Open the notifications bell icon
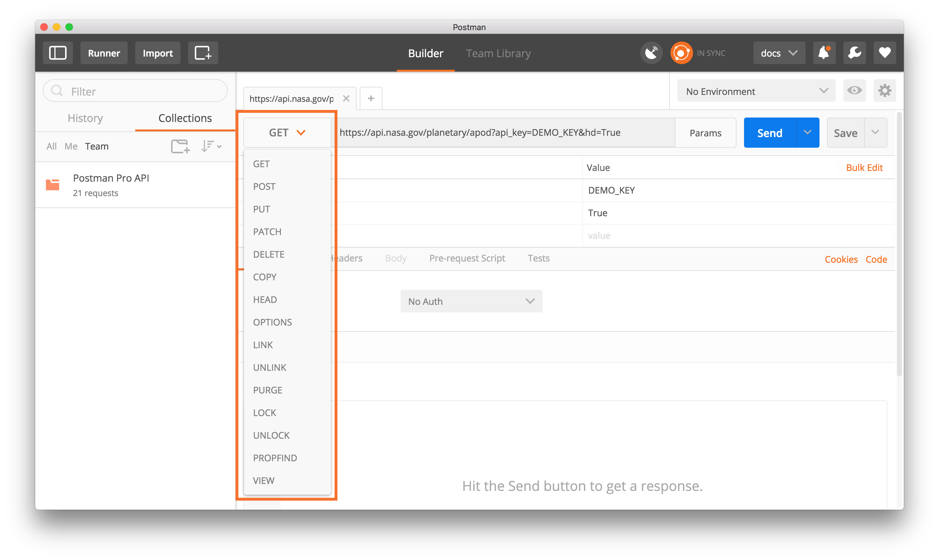The image size is (939, 560). point(824,53)
